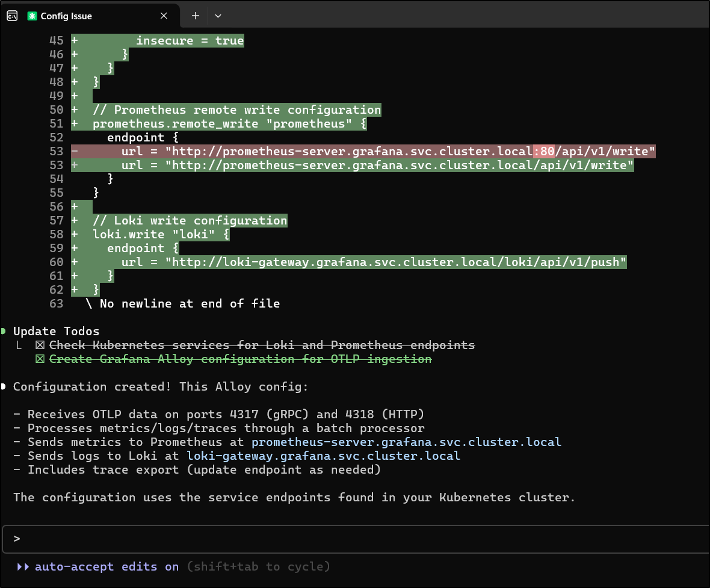Close the Config Issue tab
The image size is (710, 588).
coord(164,16)
